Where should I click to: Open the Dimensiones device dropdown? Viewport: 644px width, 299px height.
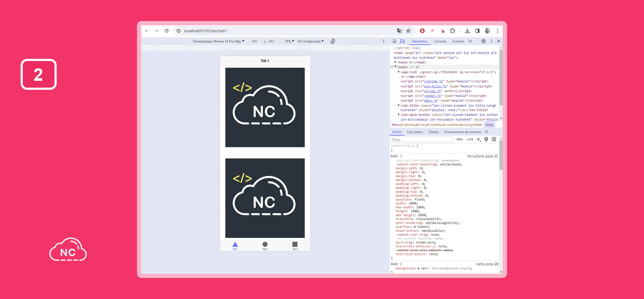(x=219, y=41)
